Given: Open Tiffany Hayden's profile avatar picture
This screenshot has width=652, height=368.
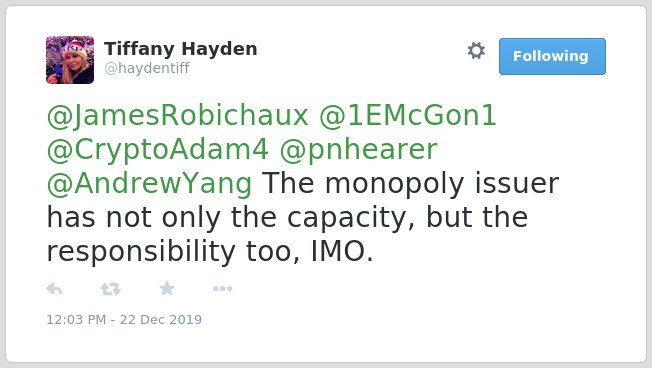Looking at the screenshot, I should (70, 60).
